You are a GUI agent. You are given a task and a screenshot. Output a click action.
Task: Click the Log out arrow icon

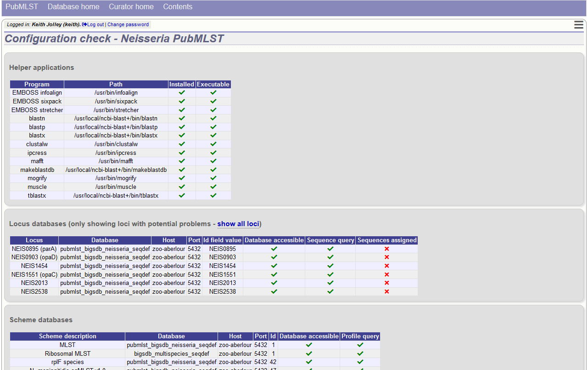pos(84,24)
